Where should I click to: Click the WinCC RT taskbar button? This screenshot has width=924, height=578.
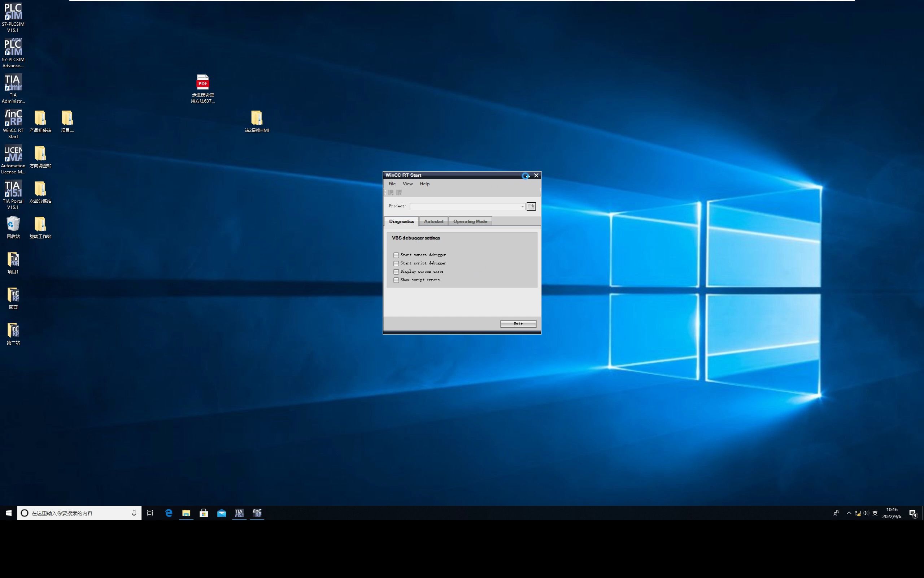(x=257, y=513)
